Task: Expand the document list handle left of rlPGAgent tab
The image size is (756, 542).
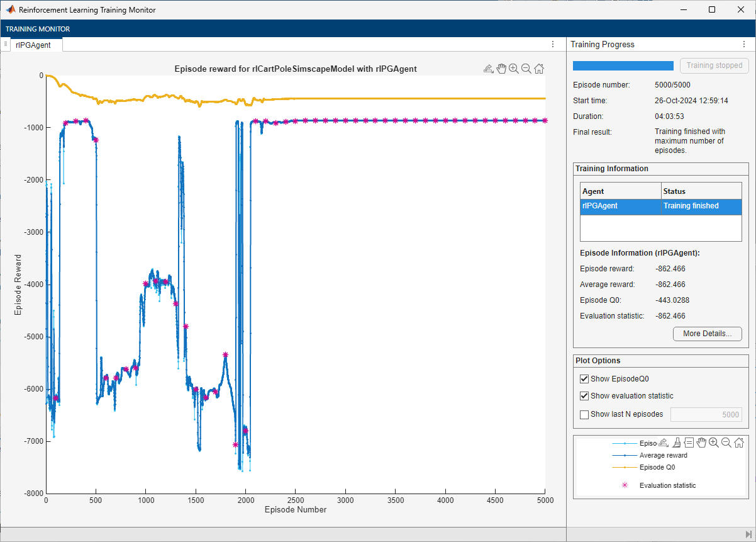Action: [x=6, y=45]
